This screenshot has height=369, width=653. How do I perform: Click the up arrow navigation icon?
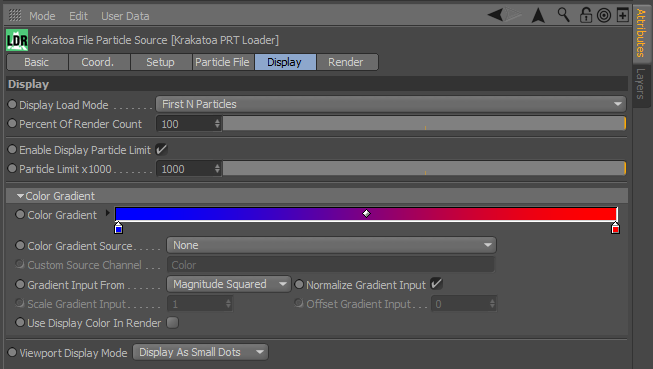[538, 15]
